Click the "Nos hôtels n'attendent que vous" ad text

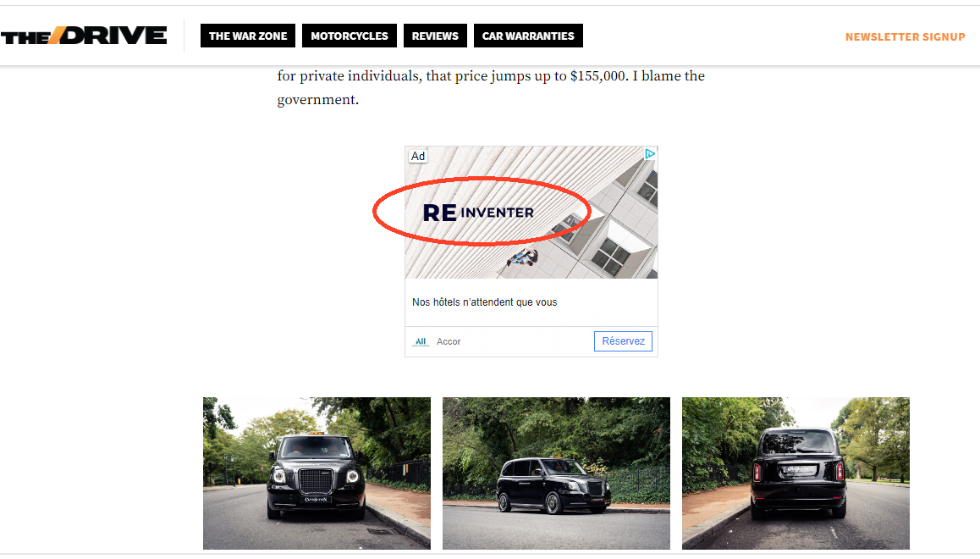(484, 302)
